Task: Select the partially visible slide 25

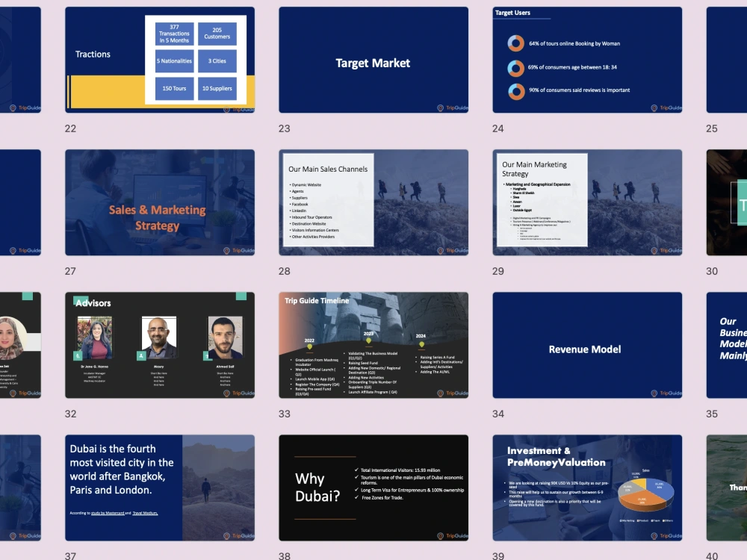Action: coord(727,60)
